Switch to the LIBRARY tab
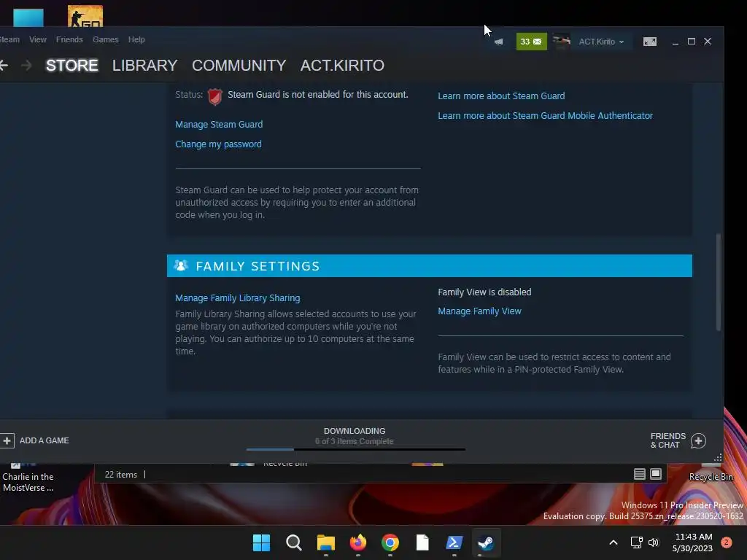The height and width of the screenshot is (560, 747). (145, 65)
